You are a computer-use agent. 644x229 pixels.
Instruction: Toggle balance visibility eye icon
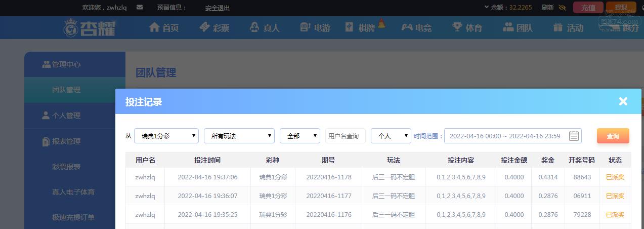562,8
